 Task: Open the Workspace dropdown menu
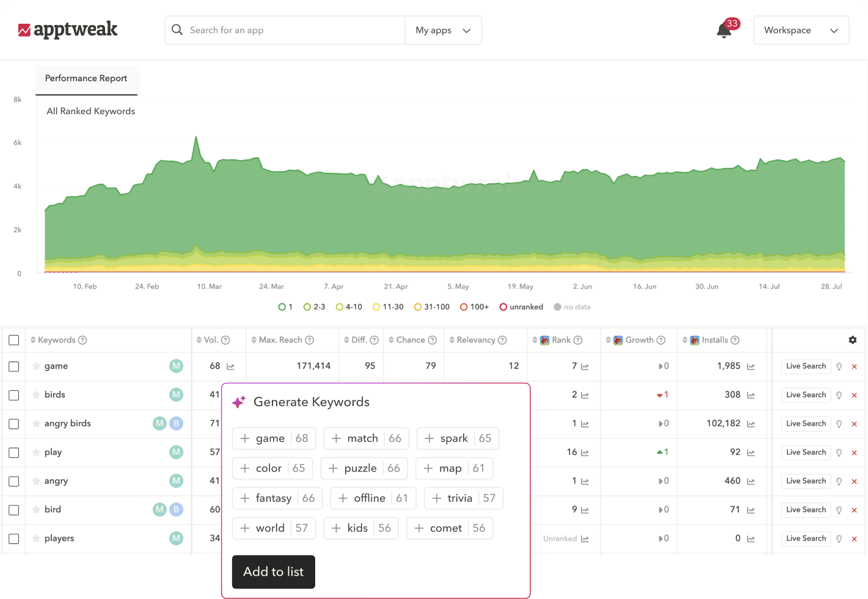801,31
